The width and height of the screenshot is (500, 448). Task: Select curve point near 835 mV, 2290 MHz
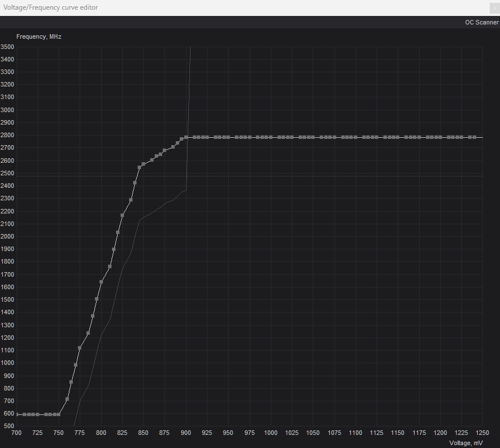[x=131, y=200]
